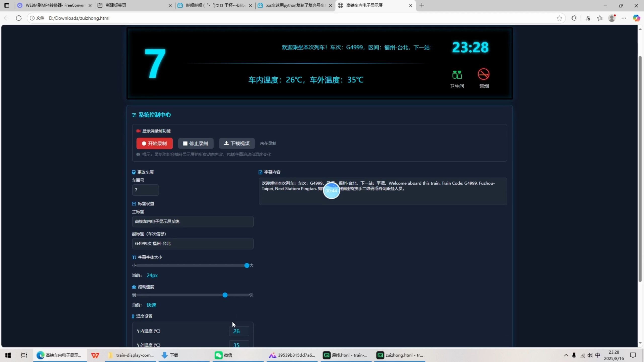Close the 新建标签页 tab
Viewport: 644px width, 362px height.
click(x=170, y=5)
